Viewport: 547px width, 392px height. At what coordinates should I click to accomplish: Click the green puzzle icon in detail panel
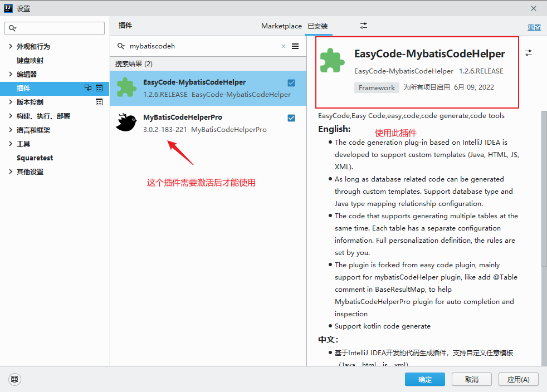click(333, 61)
